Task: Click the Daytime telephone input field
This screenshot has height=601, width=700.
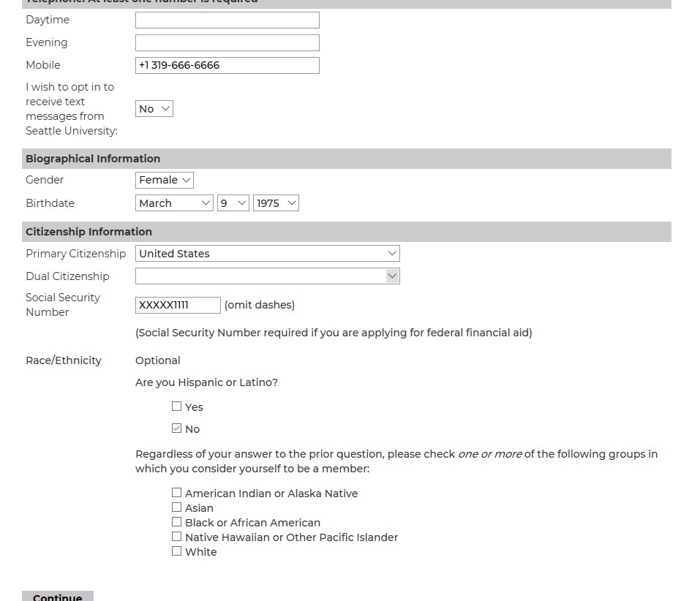Action: click(227, 20)
